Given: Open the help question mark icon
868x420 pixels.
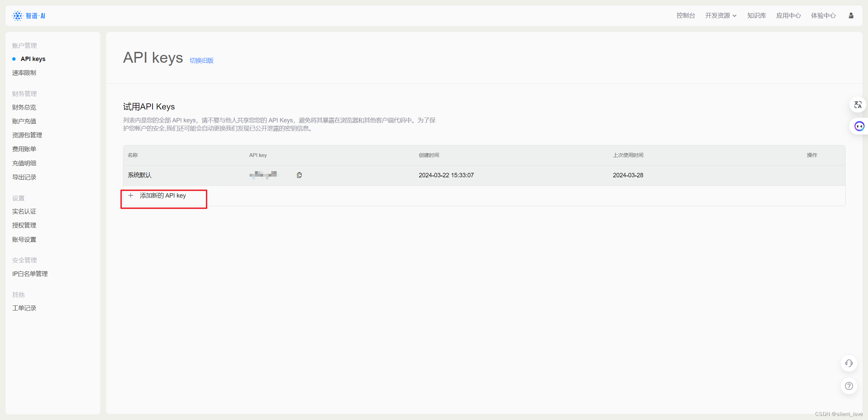Looking at the screenshot, I should click(x=849, y=386).
